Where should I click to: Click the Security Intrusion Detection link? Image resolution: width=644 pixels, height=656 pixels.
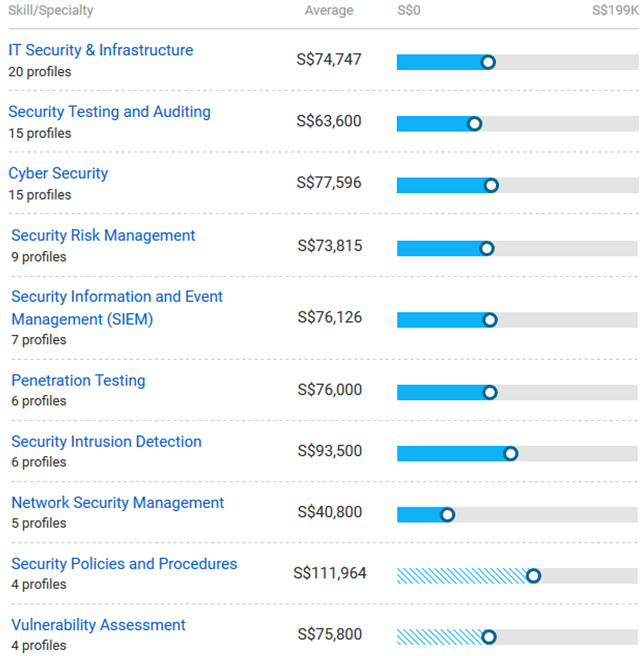pos(106,442)
